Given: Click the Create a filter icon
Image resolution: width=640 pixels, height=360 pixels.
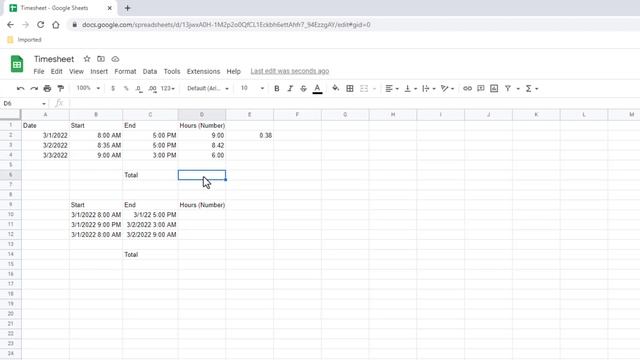Looking at the screenshot, I should [x=508, y=89].
